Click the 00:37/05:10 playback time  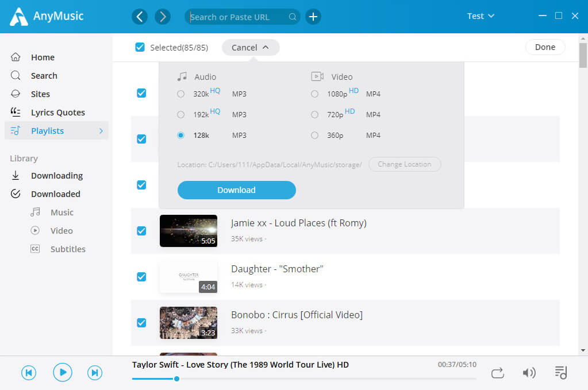457,365
